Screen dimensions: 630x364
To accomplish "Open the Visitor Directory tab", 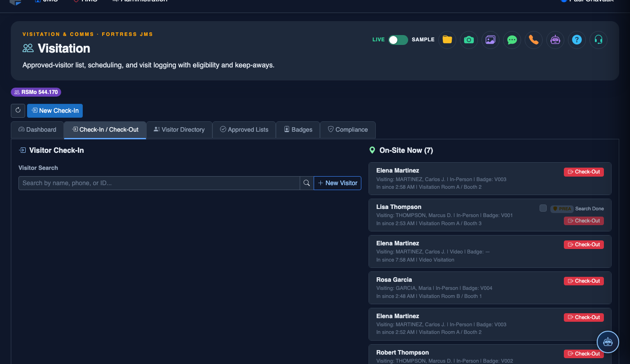I will click(179, 129).
